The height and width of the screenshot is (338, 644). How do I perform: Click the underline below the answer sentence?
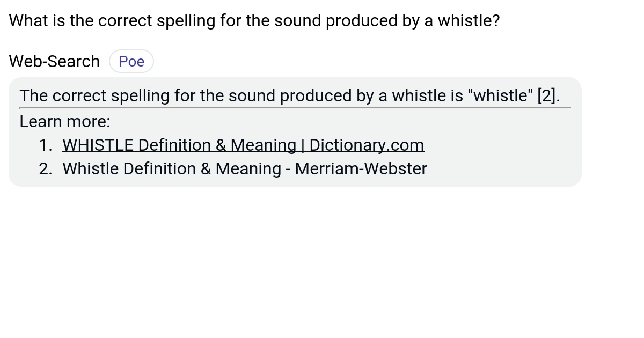click(x=294, y=108)
